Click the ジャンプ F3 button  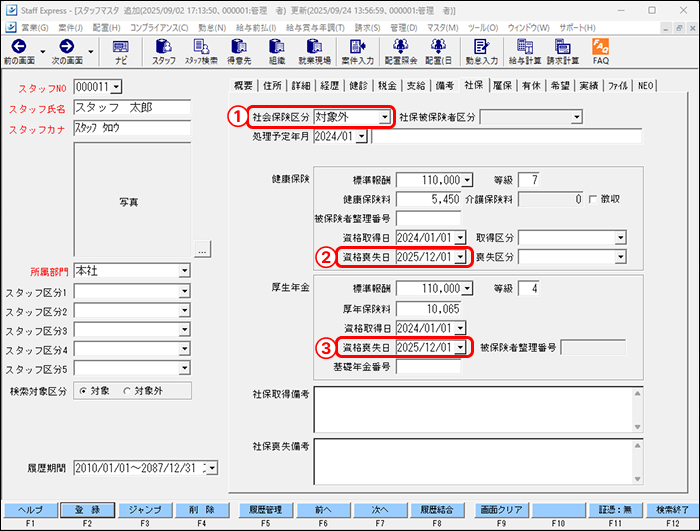pos(145,510)
